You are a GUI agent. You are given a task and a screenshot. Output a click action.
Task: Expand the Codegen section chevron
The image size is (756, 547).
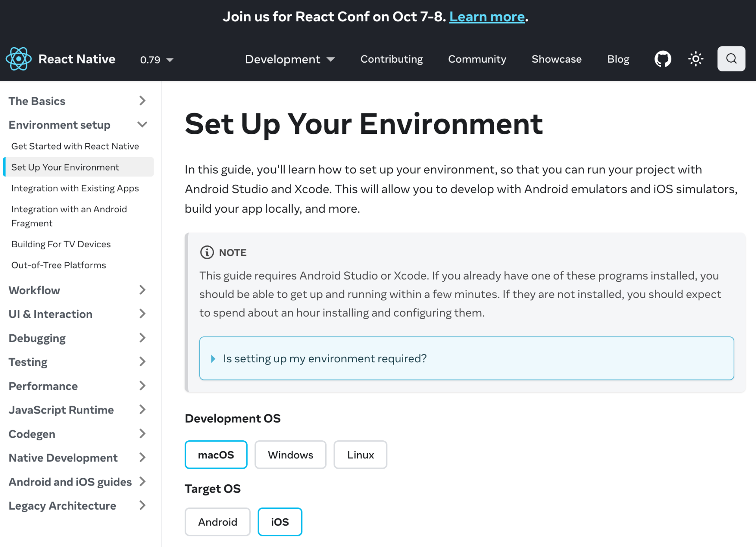pyautogui.click(x=143, y=434)
